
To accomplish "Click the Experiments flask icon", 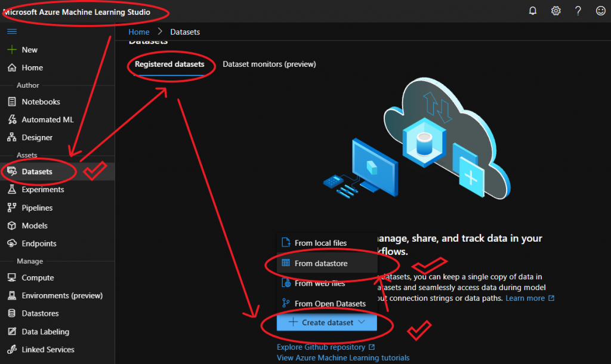I will pos(12,189).
